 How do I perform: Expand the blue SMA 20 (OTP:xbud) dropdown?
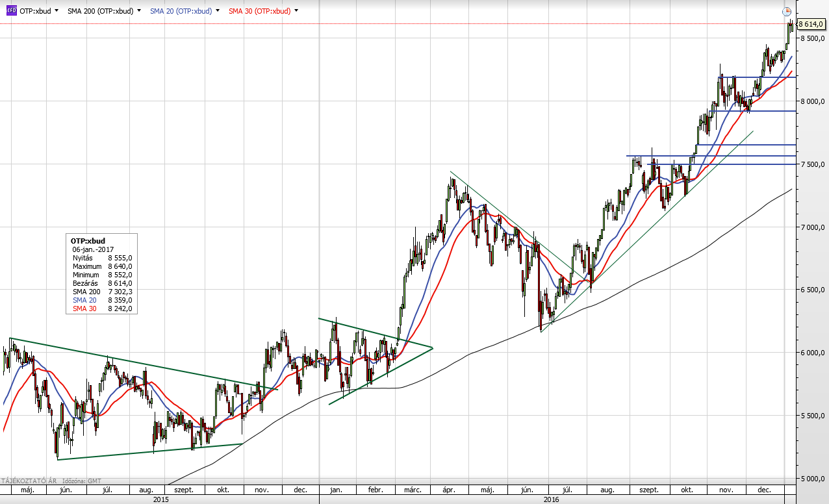pyautogui.click(x=217, y=11)
